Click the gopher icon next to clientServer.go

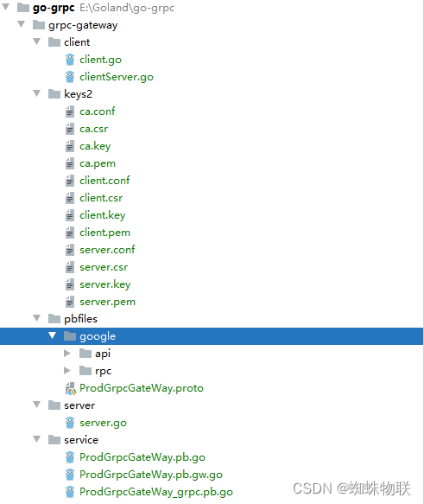click(x=70, y=77)
